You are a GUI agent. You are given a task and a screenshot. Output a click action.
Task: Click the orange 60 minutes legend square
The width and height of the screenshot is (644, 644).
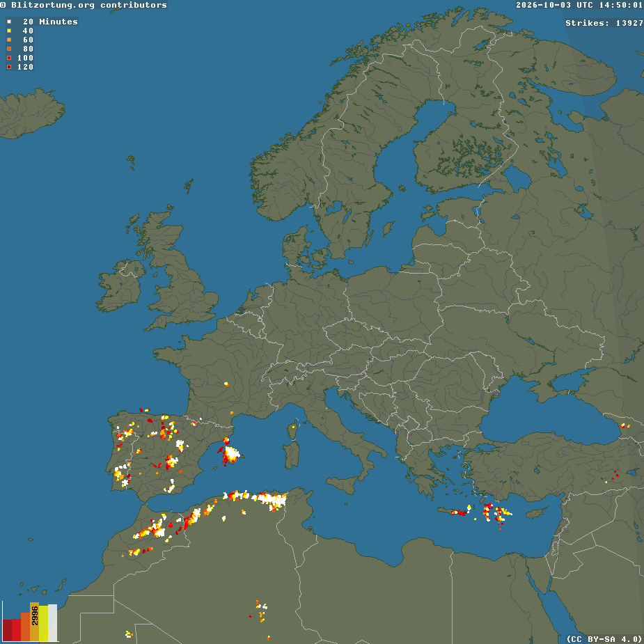coord(9,40)
